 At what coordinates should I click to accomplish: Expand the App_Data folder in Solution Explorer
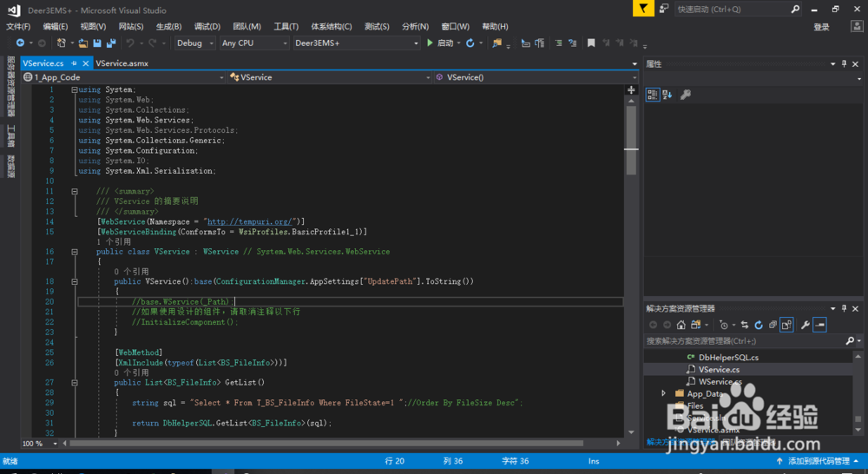tap(663, 393)
